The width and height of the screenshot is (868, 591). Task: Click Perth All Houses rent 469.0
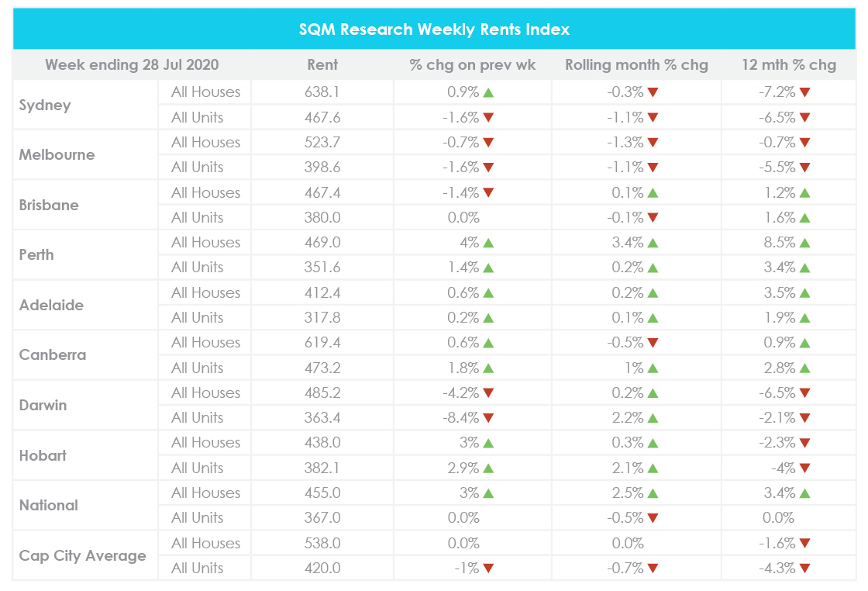coord(322,243)
